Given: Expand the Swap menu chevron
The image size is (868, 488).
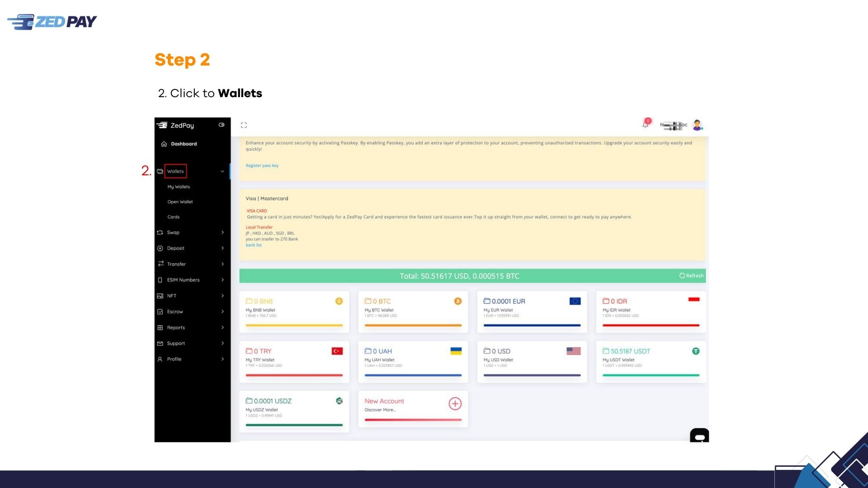Looking at the screenshot, I should (222, 232).
